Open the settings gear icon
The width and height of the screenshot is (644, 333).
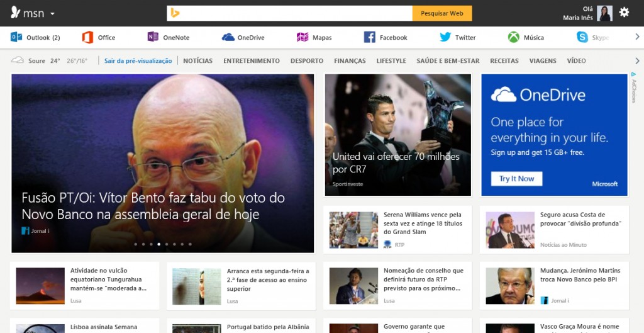pos(624,13)
